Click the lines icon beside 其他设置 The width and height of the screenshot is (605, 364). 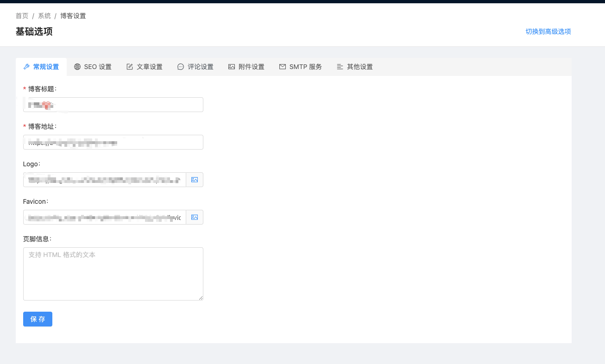pos(340,67)
